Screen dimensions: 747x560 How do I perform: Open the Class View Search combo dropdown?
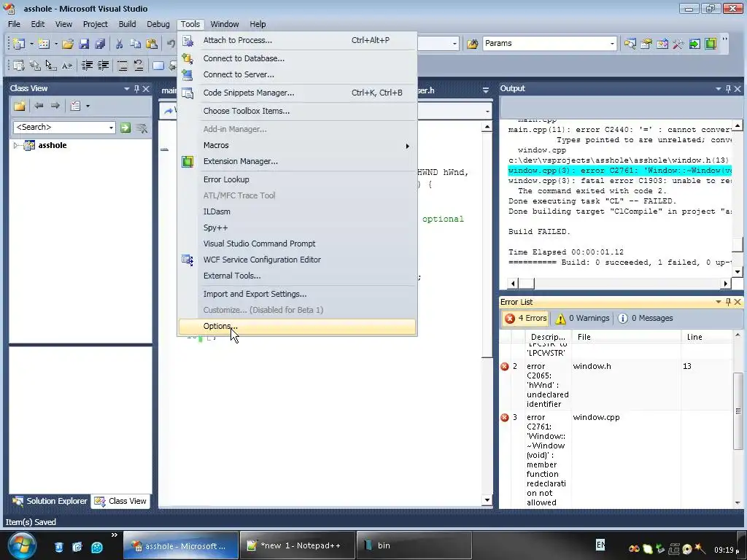[111, 128]
